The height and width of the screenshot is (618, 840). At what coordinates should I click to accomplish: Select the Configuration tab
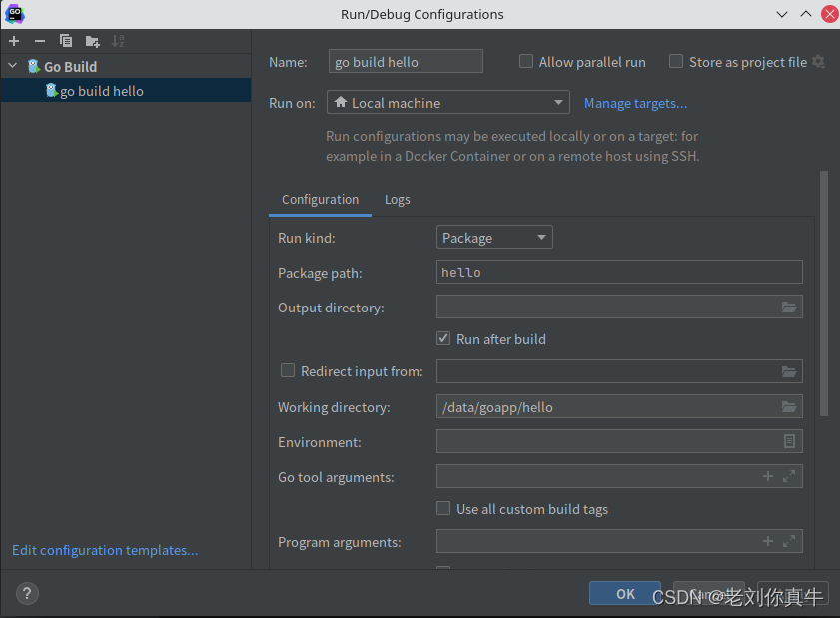(x=320, y=199)
